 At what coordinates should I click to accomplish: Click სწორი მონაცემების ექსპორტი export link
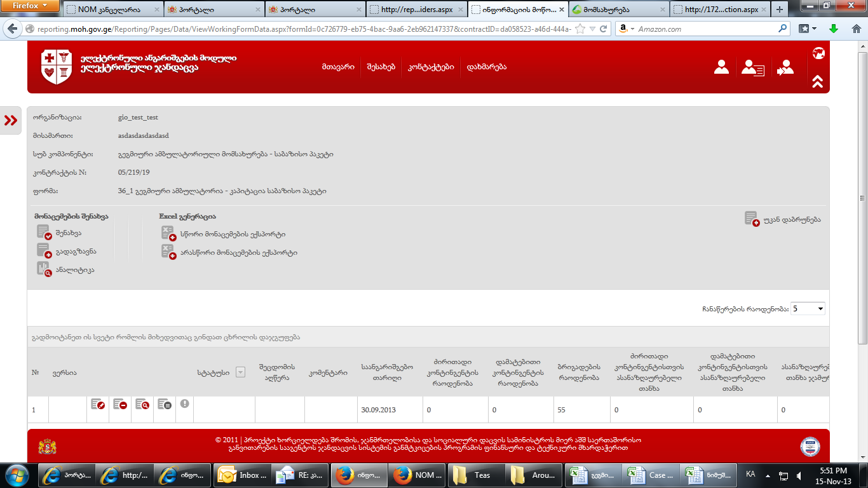(x=233, y=234)
